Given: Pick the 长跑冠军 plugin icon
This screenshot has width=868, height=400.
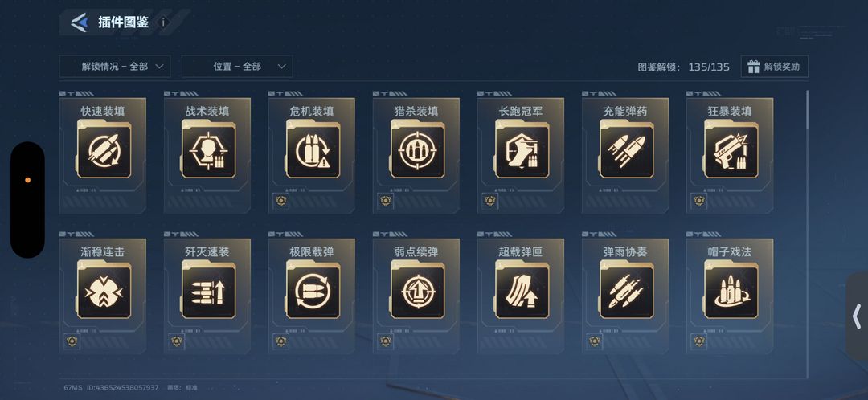Looking at the screenshot, I should [x=522, y=152].
